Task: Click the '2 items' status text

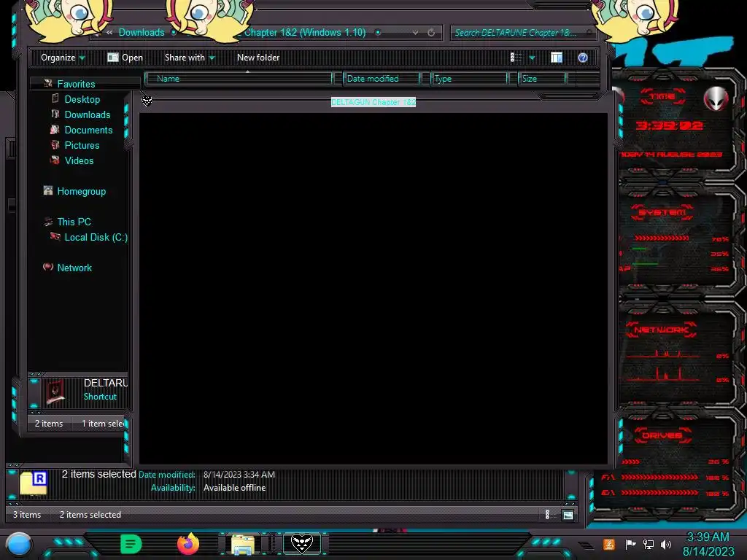Action: coord(49,424)
